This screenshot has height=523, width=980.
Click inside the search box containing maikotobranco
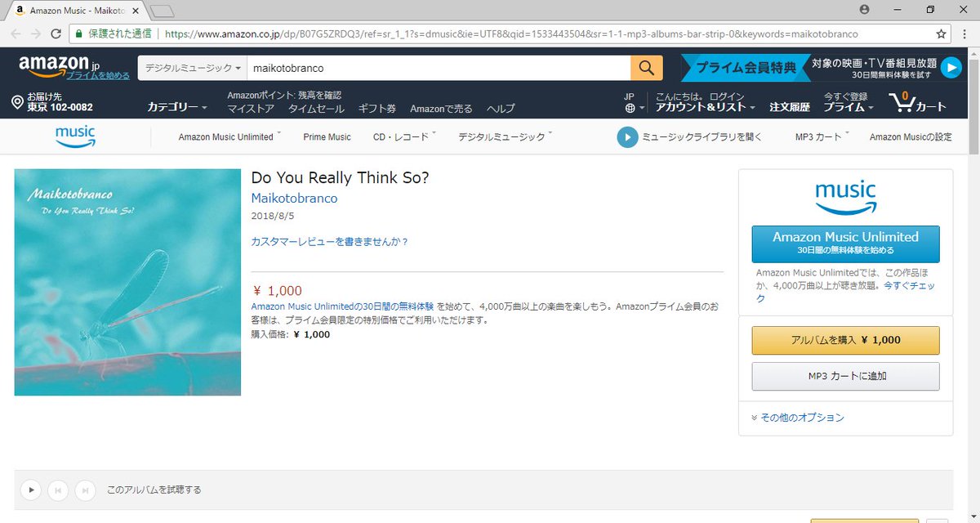pos(438,68)
